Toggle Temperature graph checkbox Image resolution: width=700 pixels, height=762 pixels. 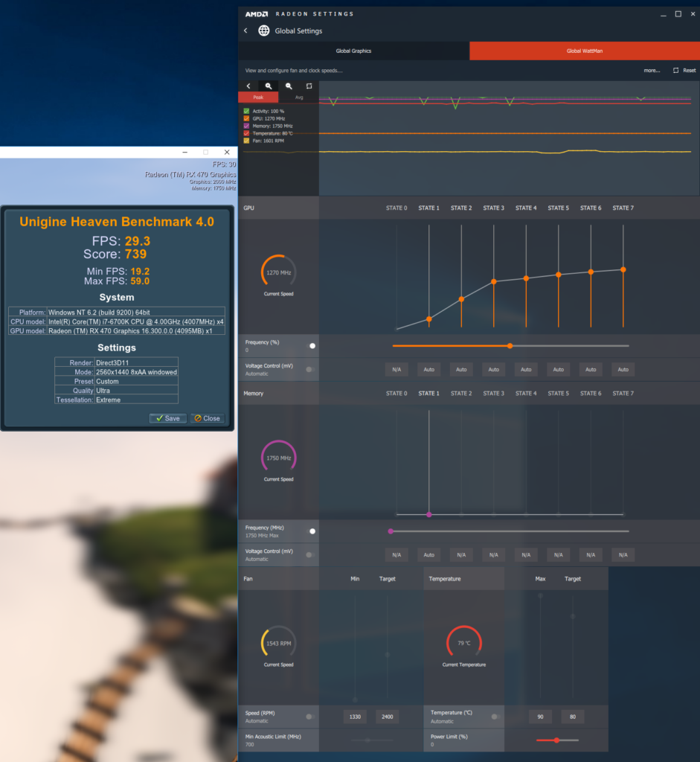246,133
